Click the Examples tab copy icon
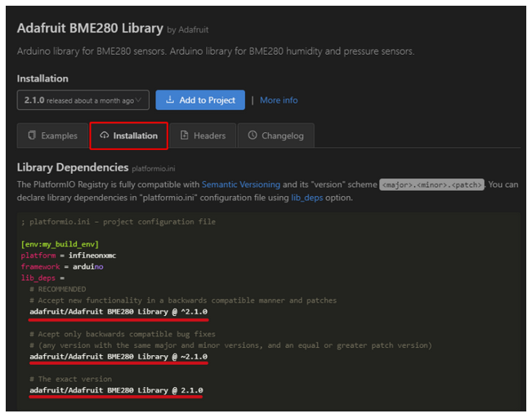 click(32, 135)
